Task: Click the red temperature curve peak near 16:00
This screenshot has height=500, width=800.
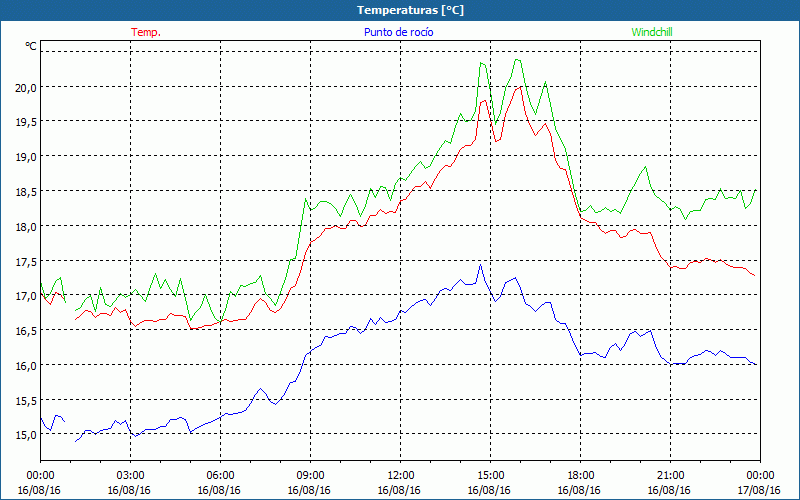Action: 519,87
